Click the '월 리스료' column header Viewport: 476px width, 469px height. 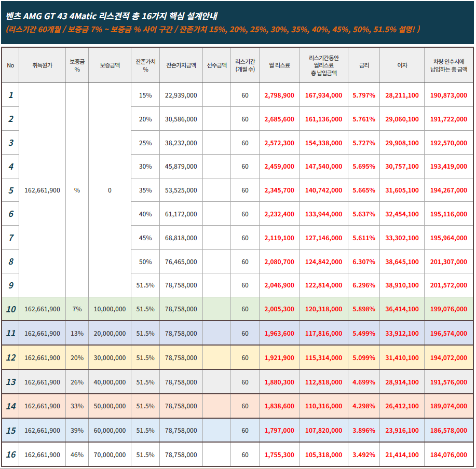point(279,65)
